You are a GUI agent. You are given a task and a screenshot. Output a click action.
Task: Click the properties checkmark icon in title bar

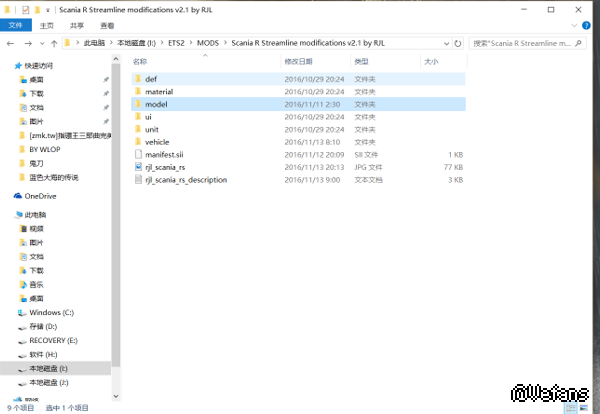click(25, 10)
